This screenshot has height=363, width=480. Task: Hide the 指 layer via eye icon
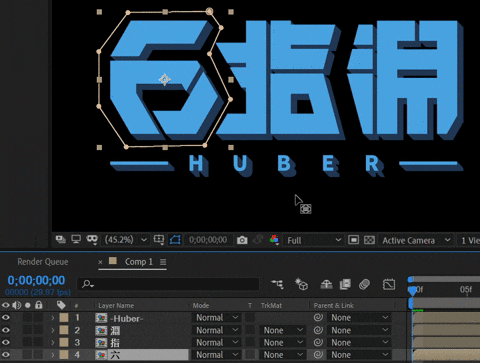click(6, 343)
